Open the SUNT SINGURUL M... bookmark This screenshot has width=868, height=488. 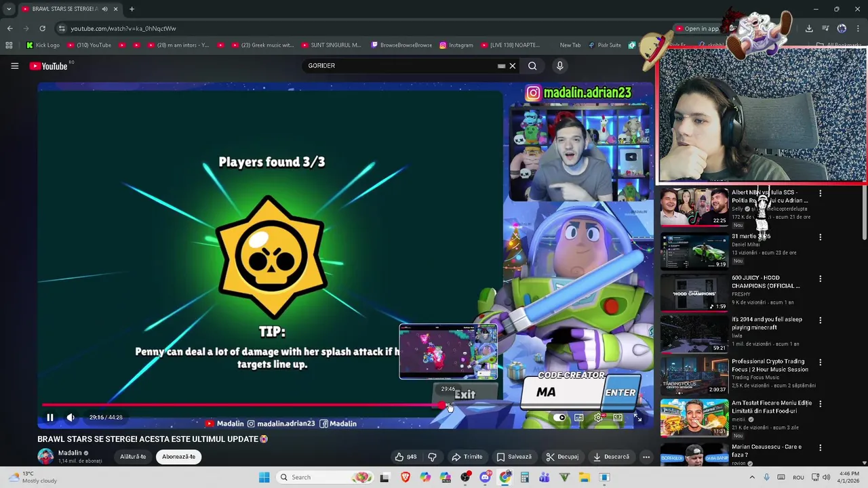pyautogui.click(x=331, y=45)
